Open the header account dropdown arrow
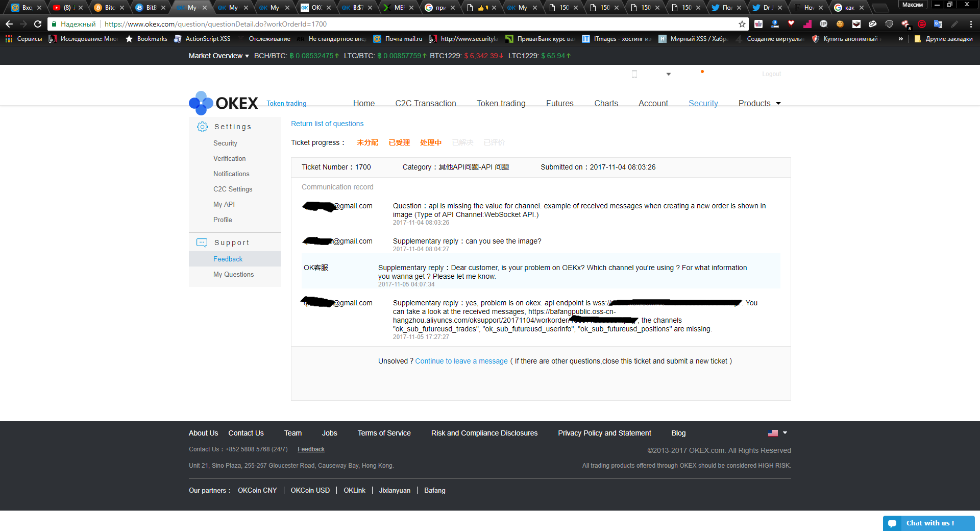Image resolution: width=980 pixels, height=531 pixels. point(669,74)
